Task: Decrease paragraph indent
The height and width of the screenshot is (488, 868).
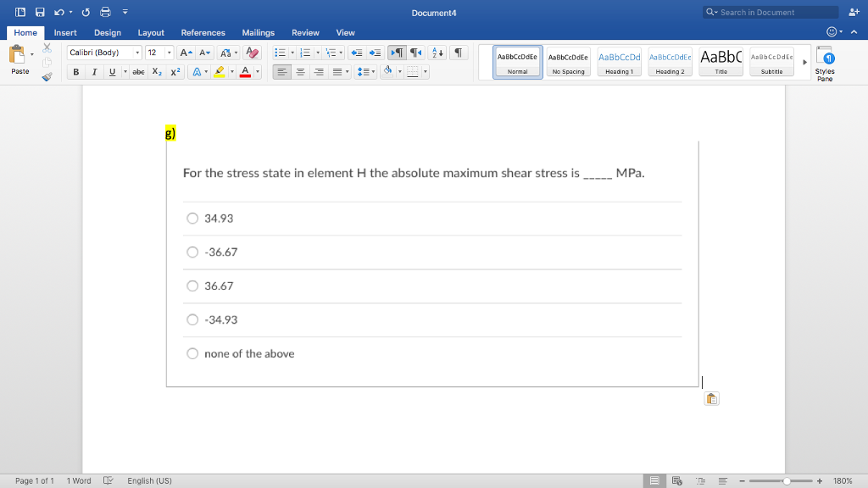Action: click(x=357, y=53)
